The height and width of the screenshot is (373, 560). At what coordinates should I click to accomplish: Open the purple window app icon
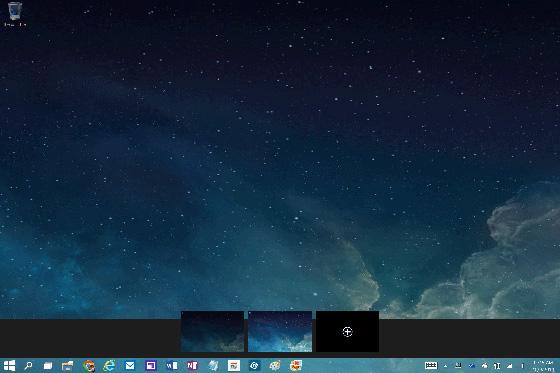click(151, 365)
